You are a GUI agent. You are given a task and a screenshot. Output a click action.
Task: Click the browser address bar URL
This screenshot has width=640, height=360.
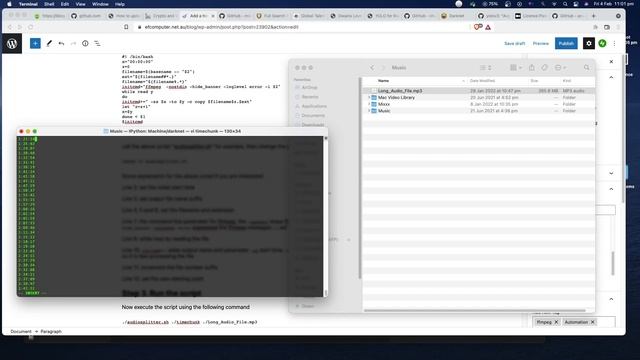tap(222, 27)
